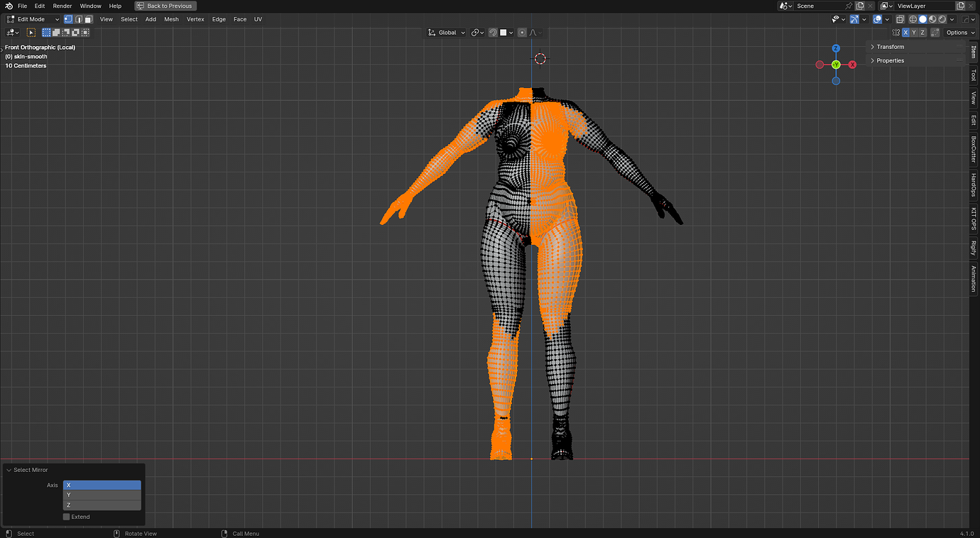Click the Back to Previous button

[165, 6]
